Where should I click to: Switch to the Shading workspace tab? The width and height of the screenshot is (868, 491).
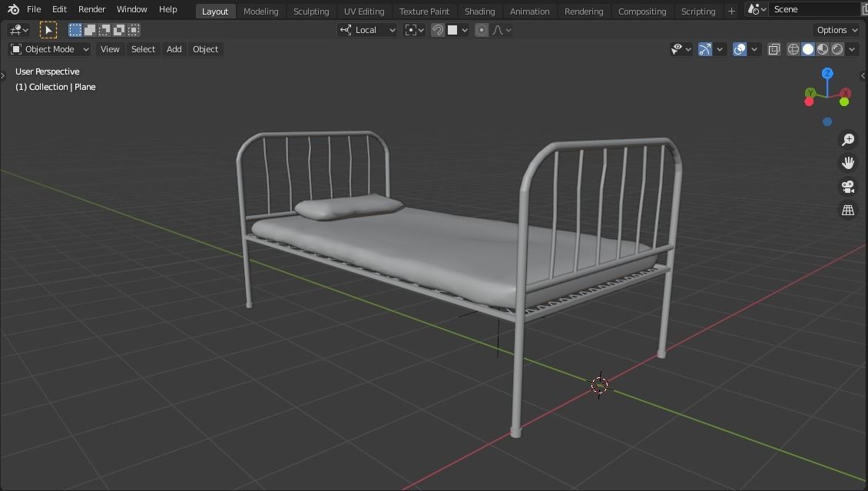click(x=479, y=11)
